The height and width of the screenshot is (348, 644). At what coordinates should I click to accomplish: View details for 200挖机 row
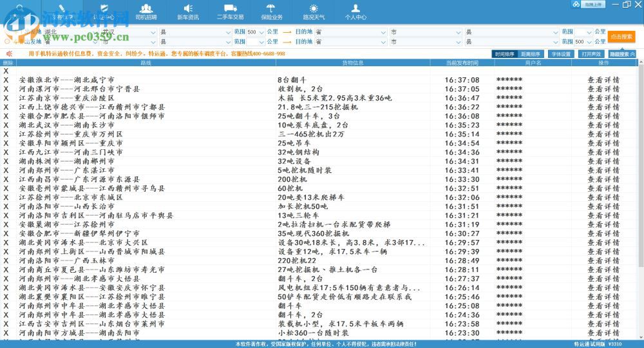coord(603,179)
